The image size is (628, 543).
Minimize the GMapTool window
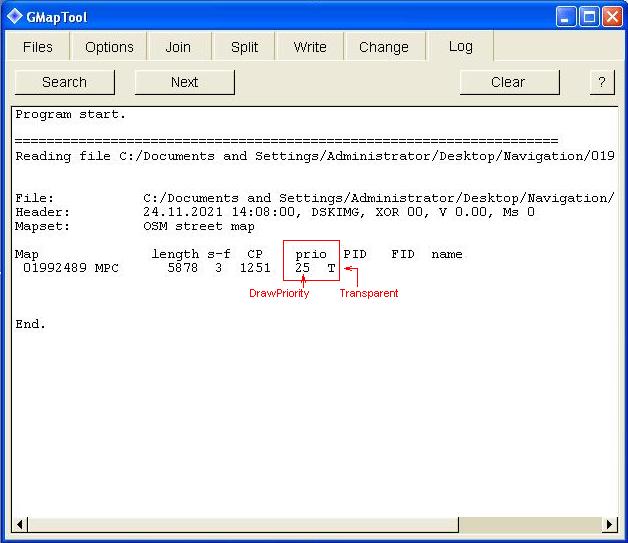tap(568, 16)
